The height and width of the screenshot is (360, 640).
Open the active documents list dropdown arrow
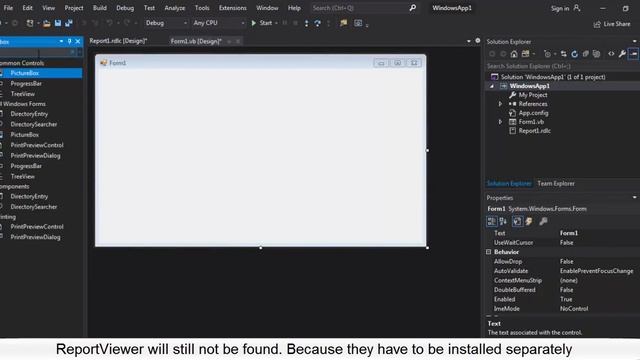[469, 41]
